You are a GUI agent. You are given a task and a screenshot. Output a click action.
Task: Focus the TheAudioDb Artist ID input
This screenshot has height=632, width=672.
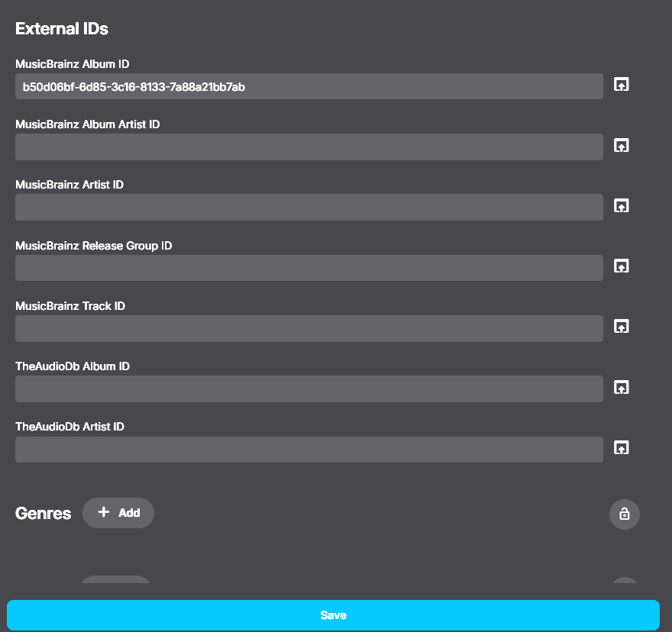click(x=309, y=450)
